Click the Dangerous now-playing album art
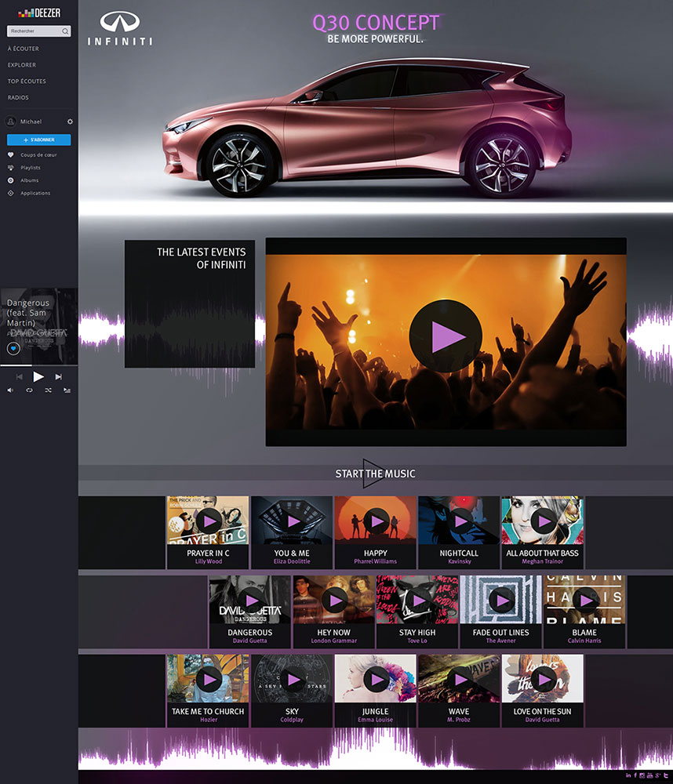This screenshot has width=673, height=784. point(38,326)
